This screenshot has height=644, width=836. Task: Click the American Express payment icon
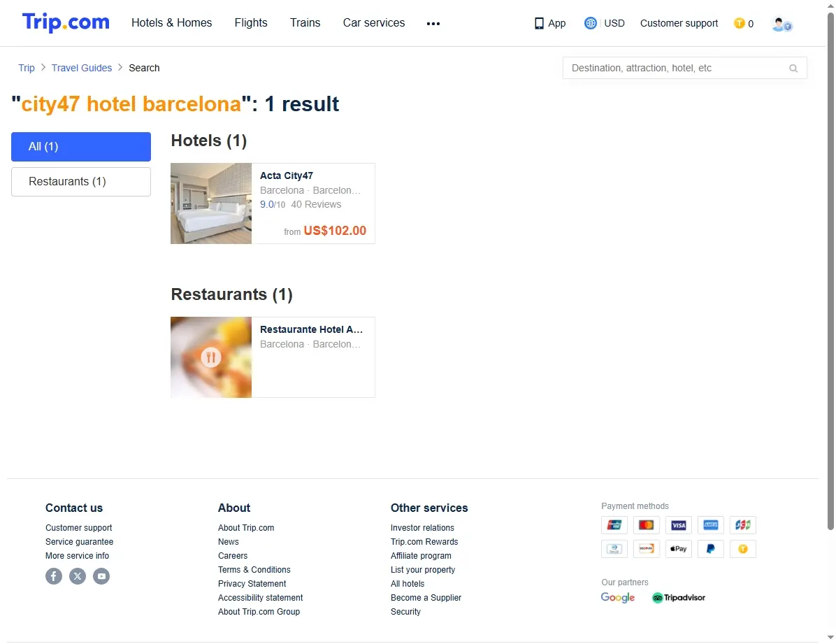[x=710, y=525]
